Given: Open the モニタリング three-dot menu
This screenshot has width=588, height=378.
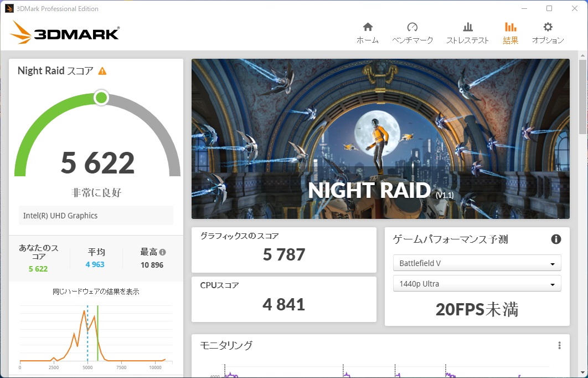Looking at the screenshot, I should (559, 345).
